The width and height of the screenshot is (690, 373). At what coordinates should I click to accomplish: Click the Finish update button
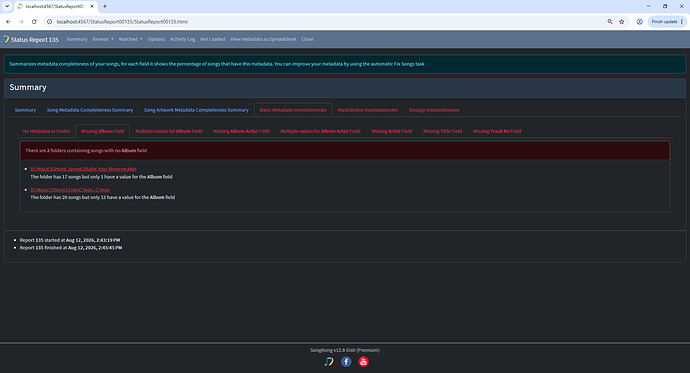667,22
